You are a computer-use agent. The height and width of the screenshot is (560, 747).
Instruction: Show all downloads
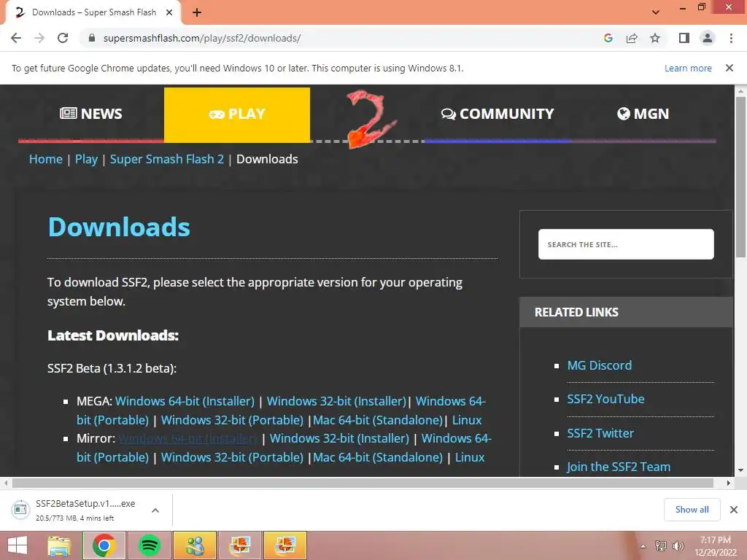click(x=692, y=510)
